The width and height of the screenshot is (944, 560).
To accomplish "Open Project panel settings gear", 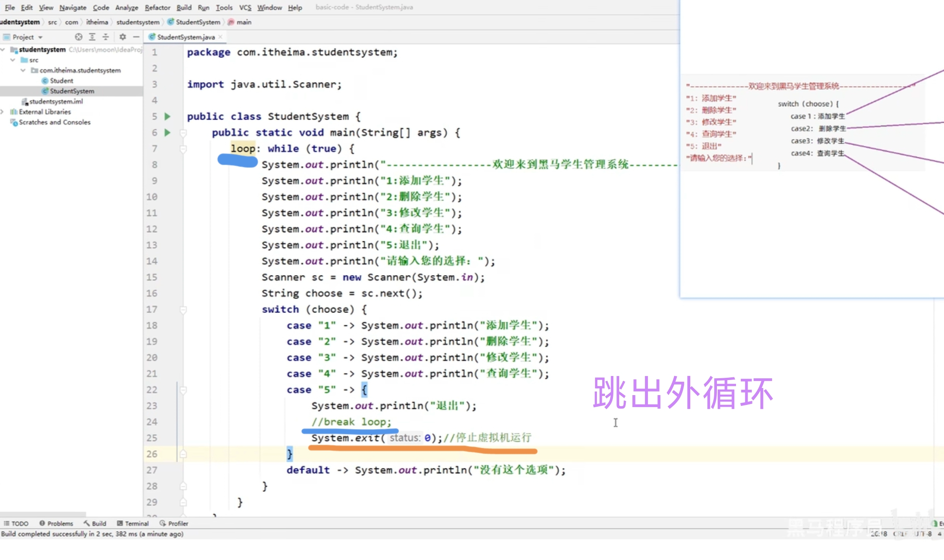I will pyautogui.click(x=123, y=37).
